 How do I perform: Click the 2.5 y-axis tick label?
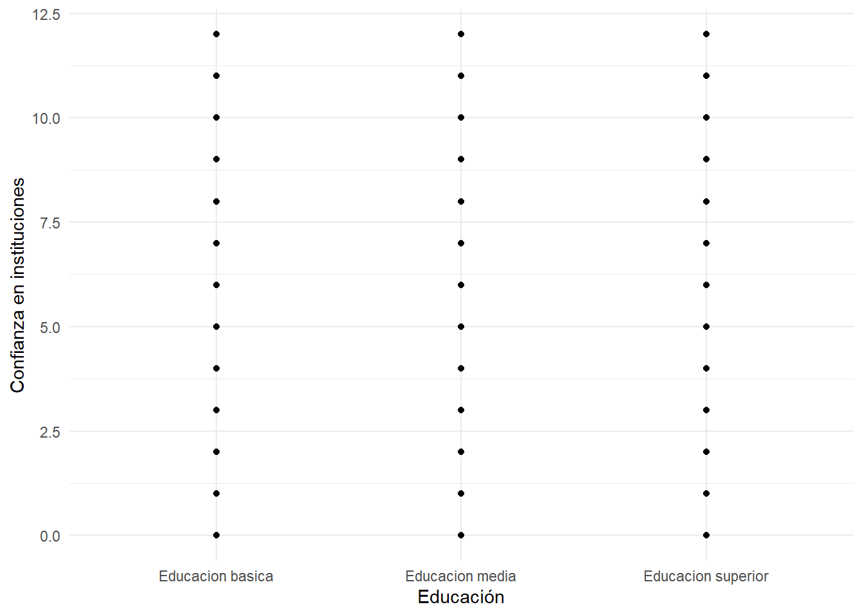click(50, 432)
